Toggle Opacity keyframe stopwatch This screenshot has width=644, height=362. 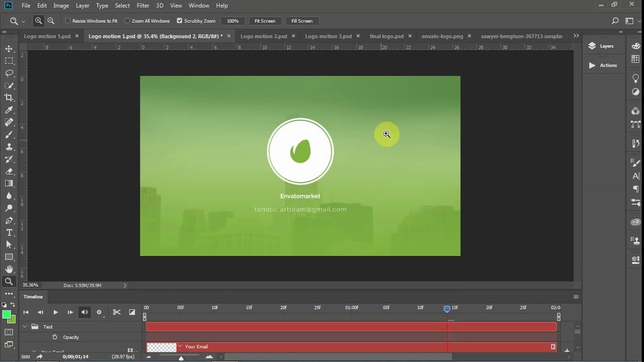[55, 337]
